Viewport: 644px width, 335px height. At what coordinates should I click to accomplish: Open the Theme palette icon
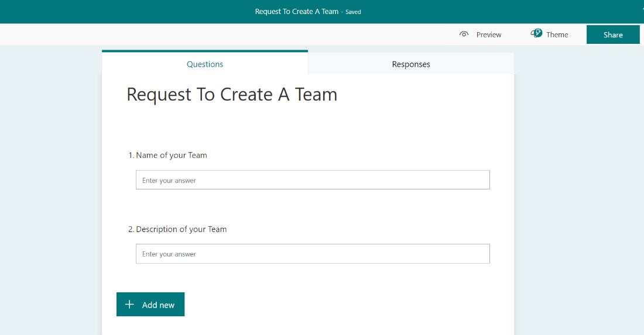tap(536, 33)
